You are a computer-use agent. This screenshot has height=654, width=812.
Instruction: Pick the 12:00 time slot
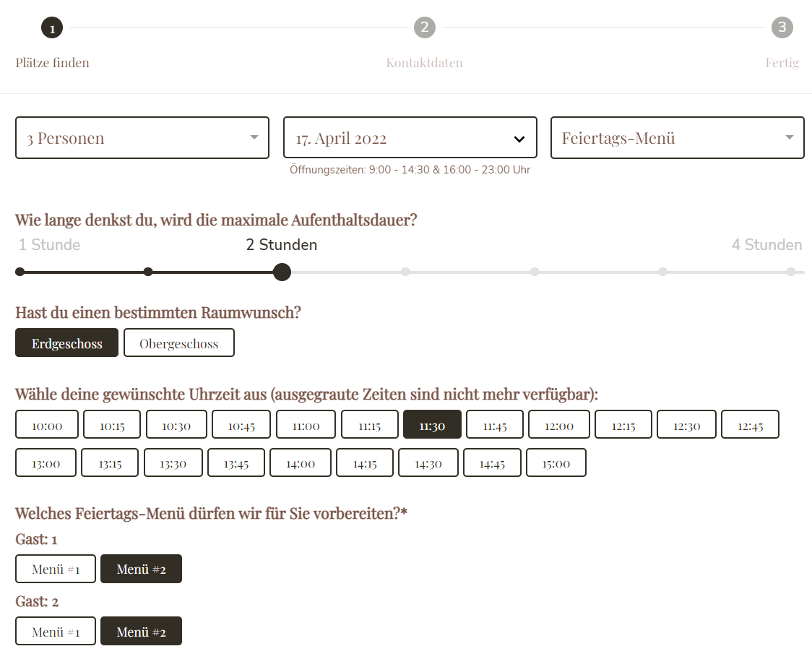click(x=558, y=425)
